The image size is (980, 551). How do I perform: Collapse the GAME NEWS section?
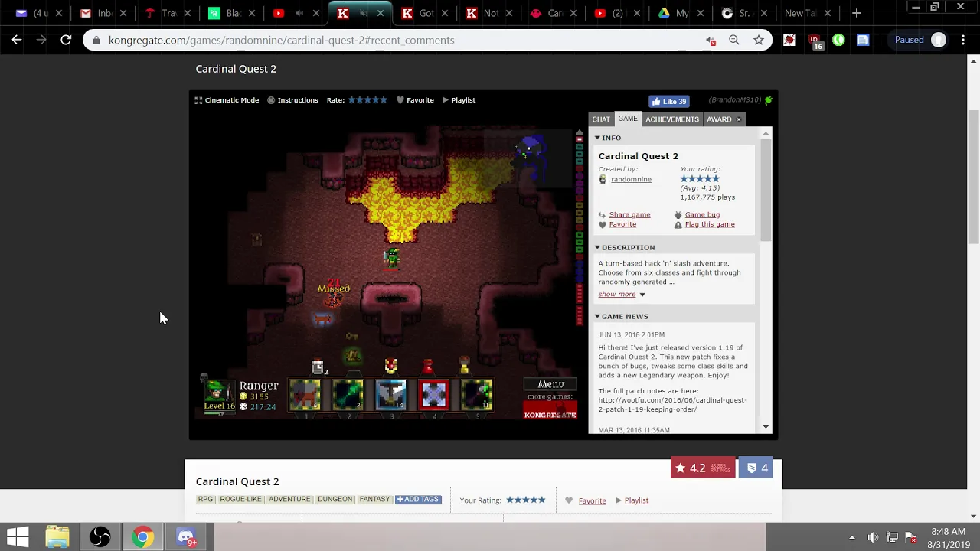pos(622,316)
